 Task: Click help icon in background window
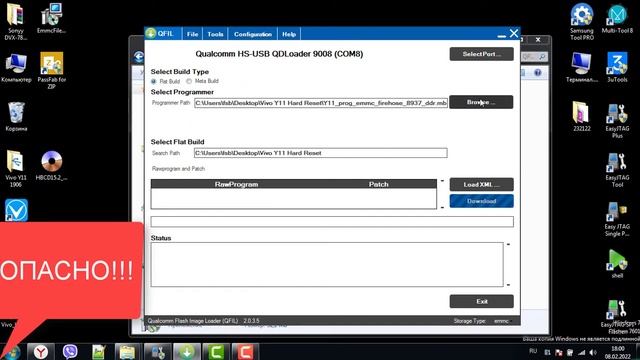[x=538, y=73]
